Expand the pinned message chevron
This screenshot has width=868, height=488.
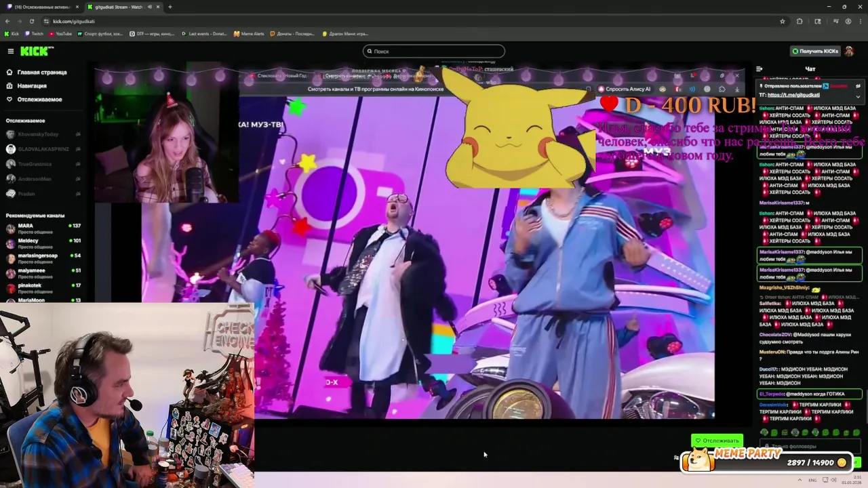tap(858, 96)
